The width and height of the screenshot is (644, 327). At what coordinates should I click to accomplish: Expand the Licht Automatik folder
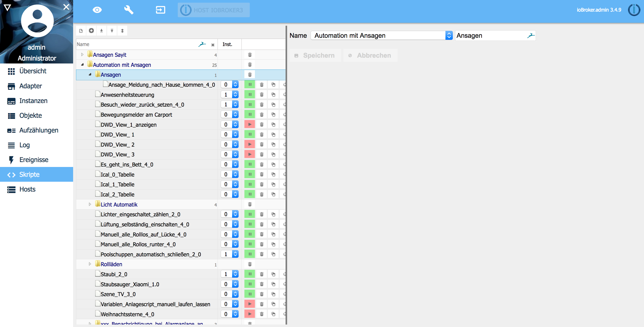pyautogui.click(x=89, y=204)
